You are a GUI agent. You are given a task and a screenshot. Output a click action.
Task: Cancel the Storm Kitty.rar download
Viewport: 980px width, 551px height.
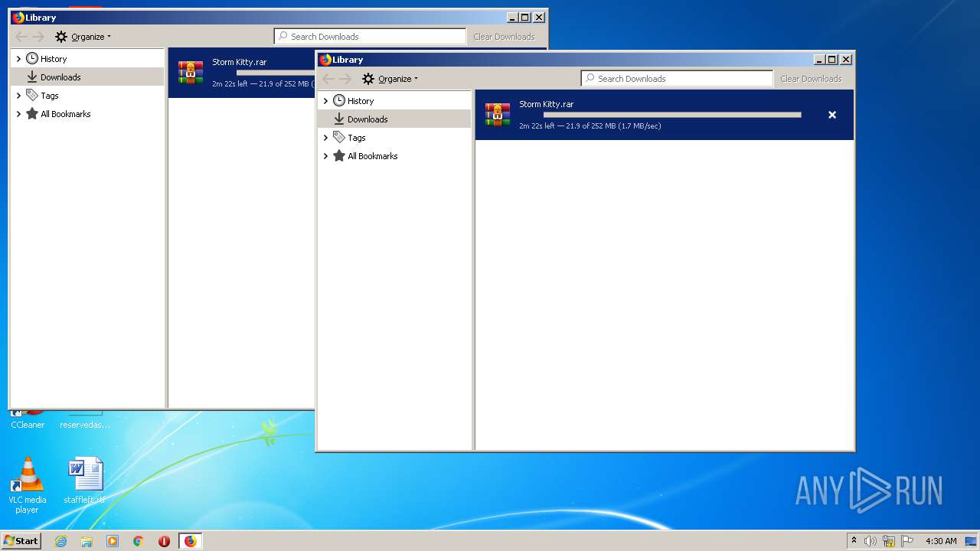[832, 115]
